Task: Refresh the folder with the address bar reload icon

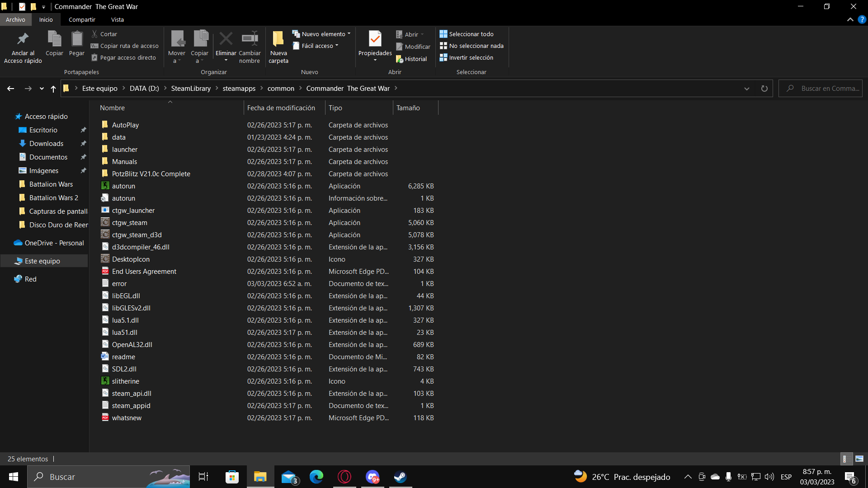Action: click(764, 89)
